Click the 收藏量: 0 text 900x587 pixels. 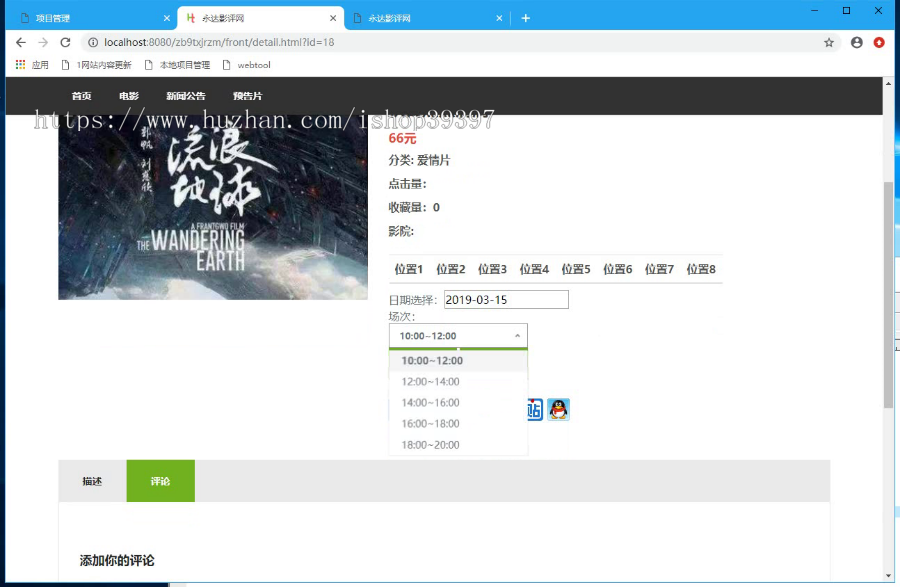click(414, 208)
